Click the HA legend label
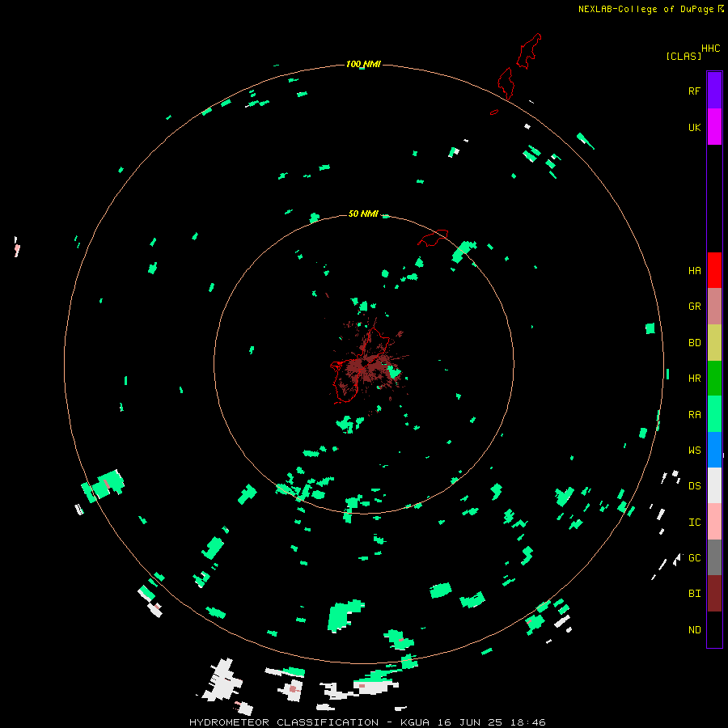Viewport: 728px width, 728px height. 694,270
